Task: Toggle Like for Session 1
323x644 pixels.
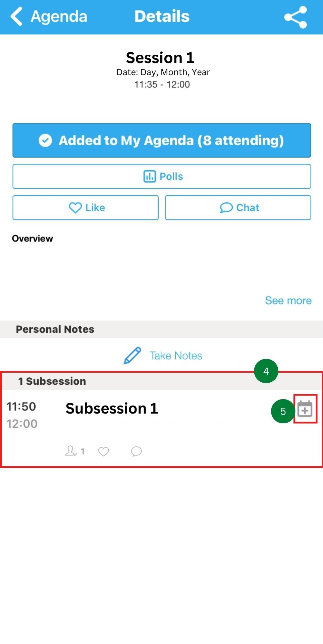Action: point(86,208)
